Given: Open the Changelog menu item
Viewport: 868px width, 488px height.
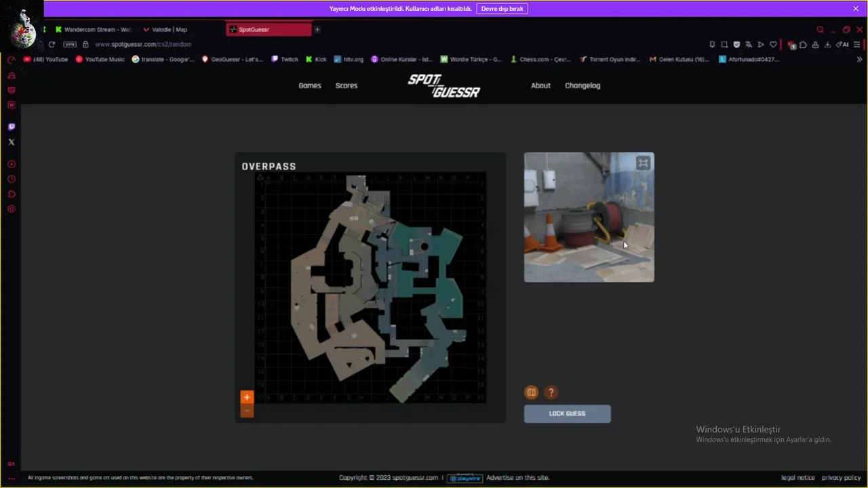Looking at the screenshot, I should (583, 85).
